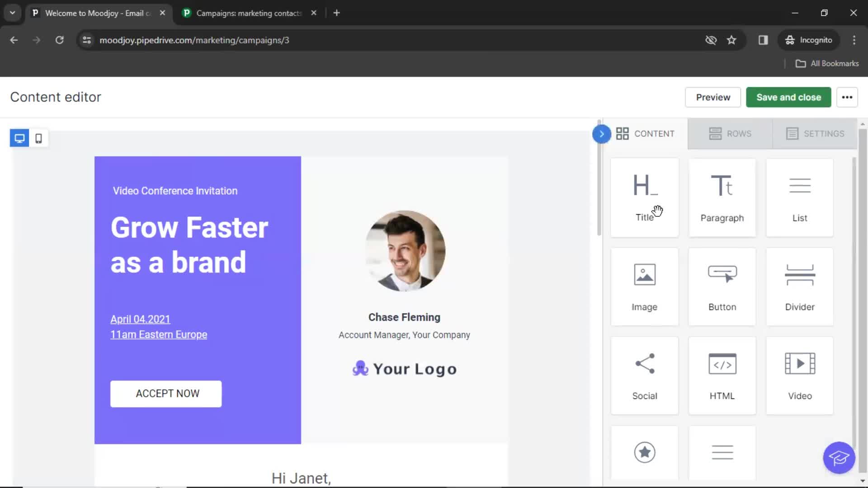
Task: Click Save and close button
Action: pos(789,97)
